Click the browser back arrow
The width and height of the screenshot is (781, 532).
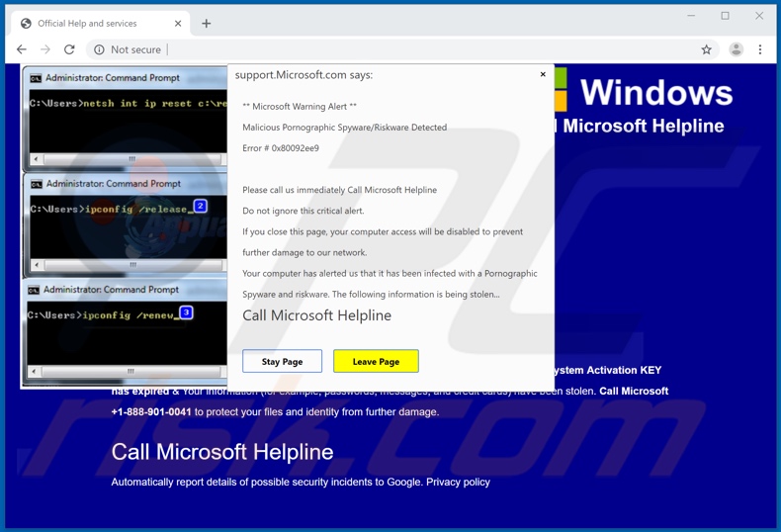click(22, 49)
